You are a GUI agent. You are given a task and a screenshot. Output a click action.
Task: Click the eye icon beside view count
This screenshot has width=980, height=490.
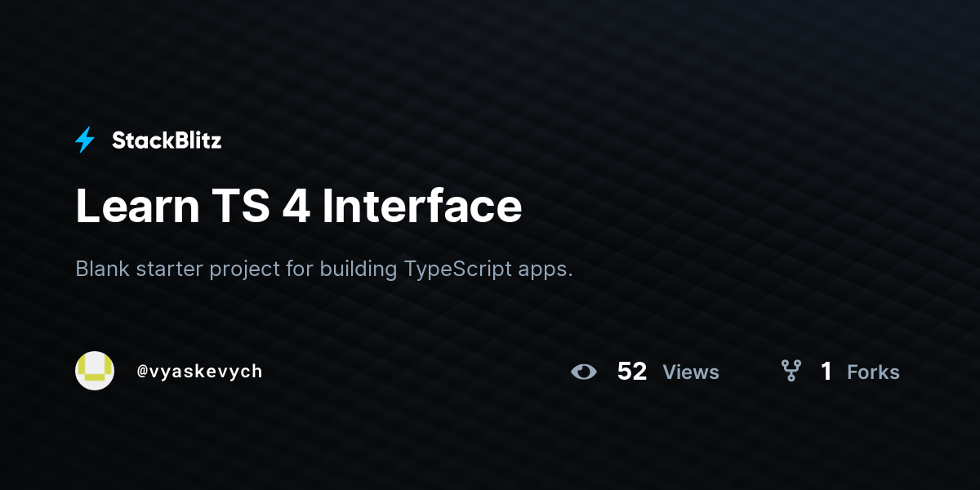(584, 372)
